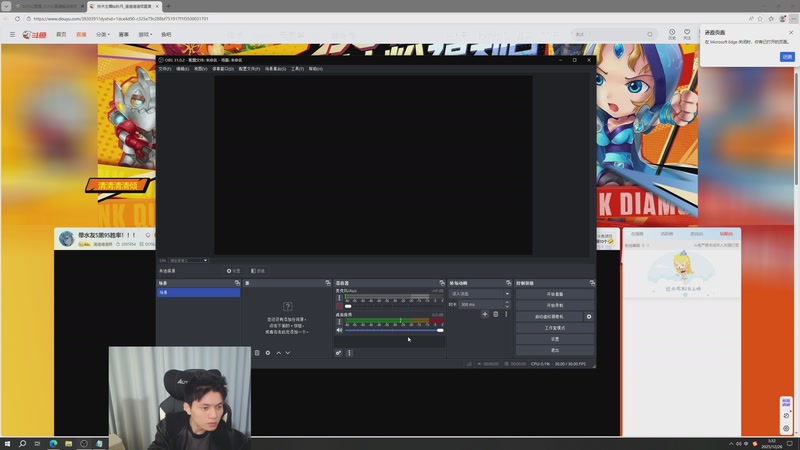800x450 pixels.
Task: Open Microsoft Edge from the taskbar
Action: [x=54, y=443]
